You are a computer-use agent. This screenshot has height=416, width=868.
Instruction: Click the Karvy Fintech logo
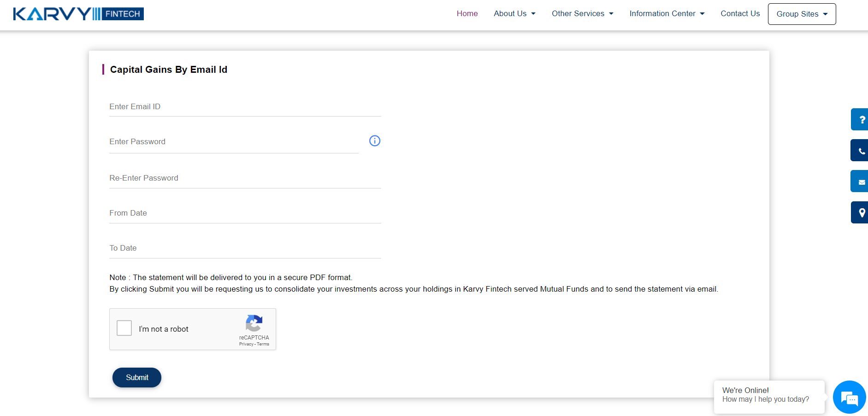78,14
